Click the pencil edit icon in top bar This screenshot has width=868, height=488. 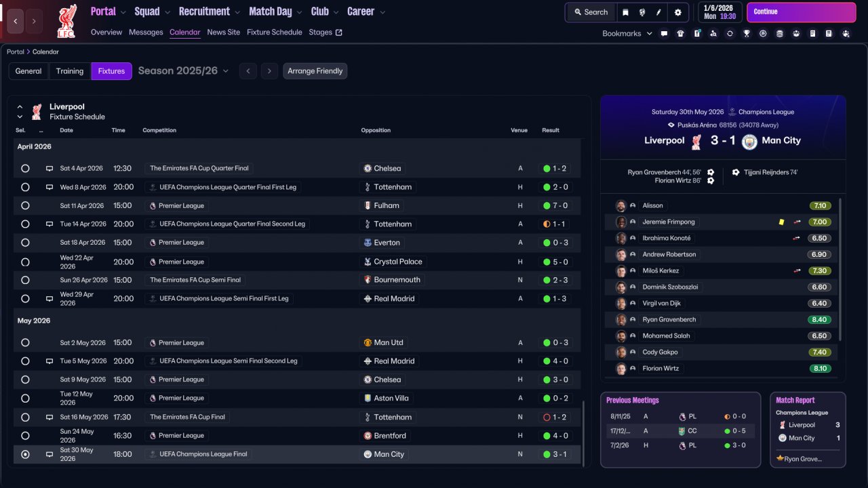pos(658,12)
